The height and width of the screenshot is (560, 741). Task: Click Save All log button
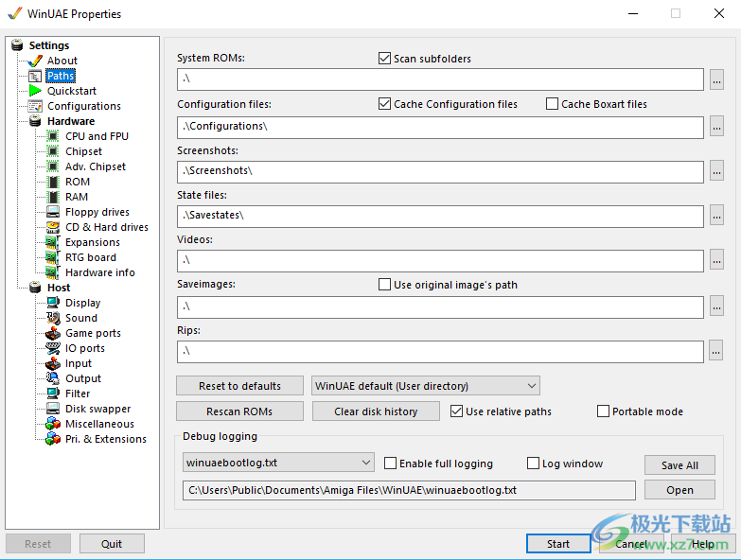click(x=679, y=465)
